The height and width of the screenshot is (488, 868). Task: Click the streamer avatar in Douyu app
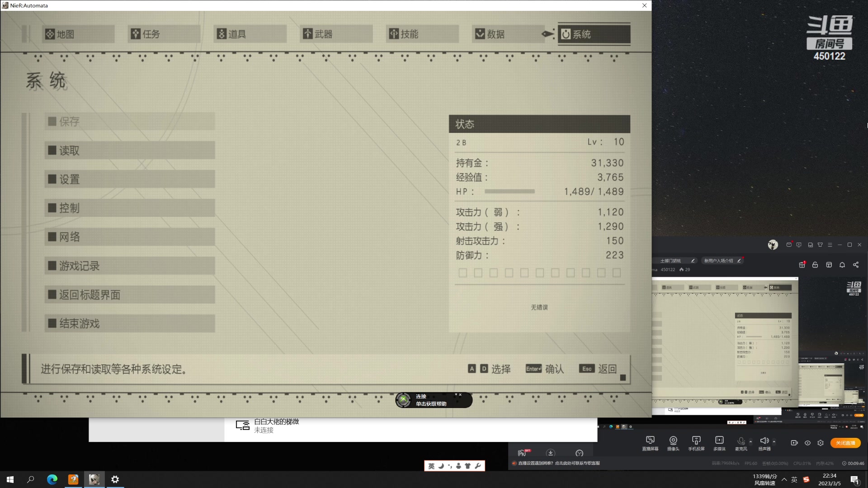pos(773,245)
